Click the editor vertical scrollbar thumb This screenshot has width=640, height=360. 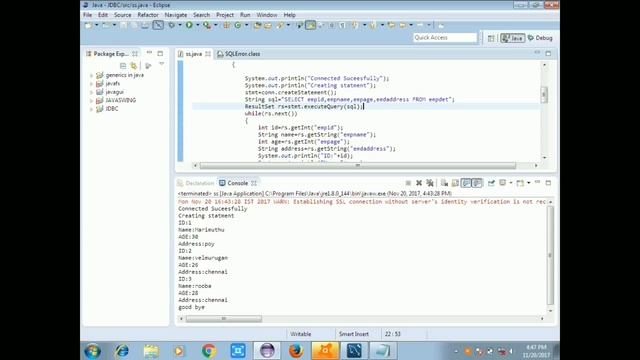[544, 95]
